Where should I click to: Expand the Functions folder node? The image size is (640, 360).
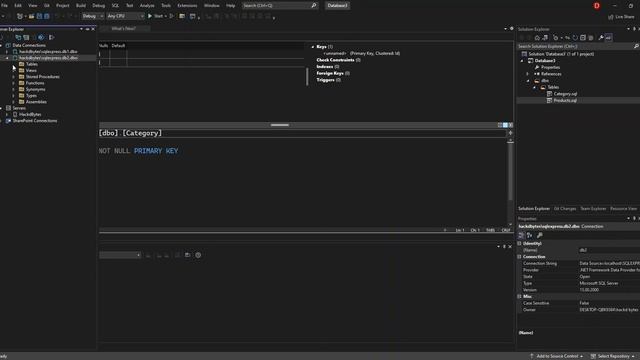tap(13, 83)
